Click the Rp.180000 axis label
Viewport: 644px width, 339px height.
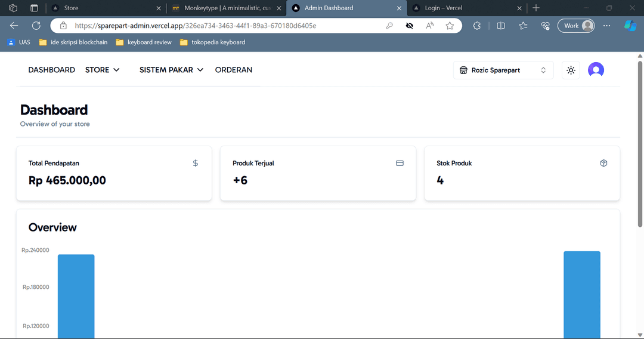point(36,287)
